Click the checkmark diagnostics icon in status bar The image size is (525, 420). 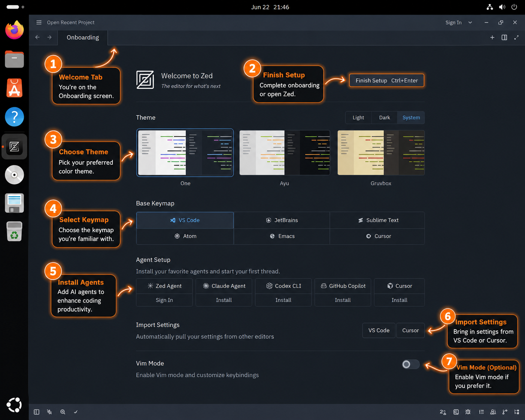click(76, 412)
